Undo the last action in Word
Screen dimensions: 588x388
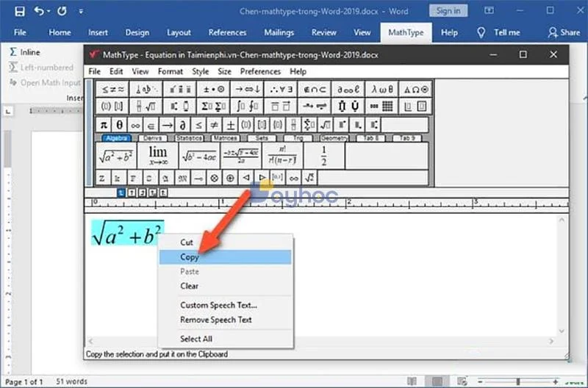[39, 11]
